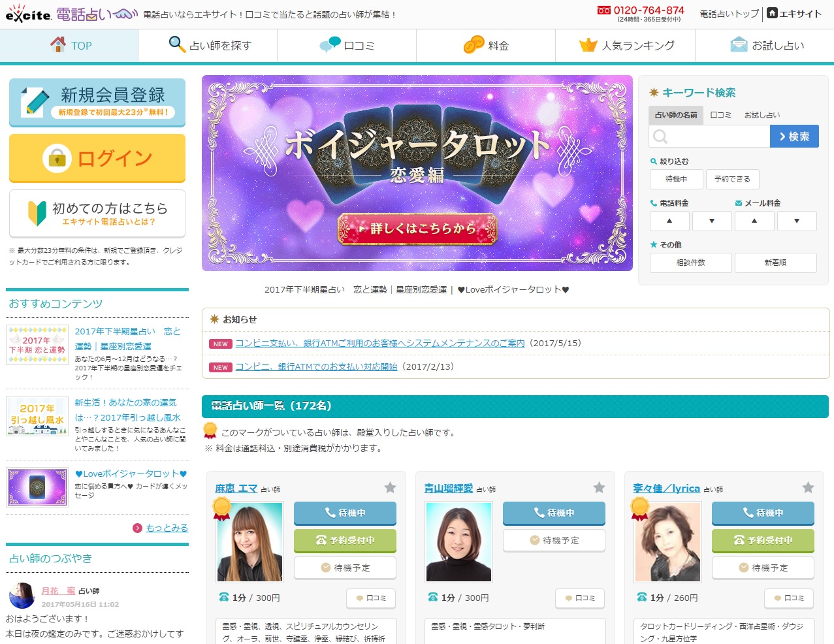Sort 電話料金 descending with the down arrow
This screenshot has height=644, width=834.
click(x=712, y=221)
